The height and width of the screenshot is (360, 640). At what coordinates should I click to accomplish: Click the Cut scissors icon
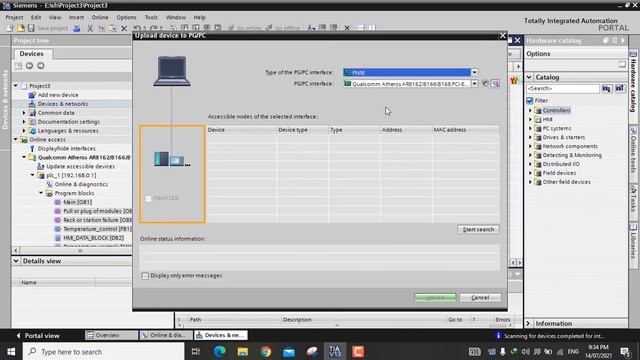(90, 28)
